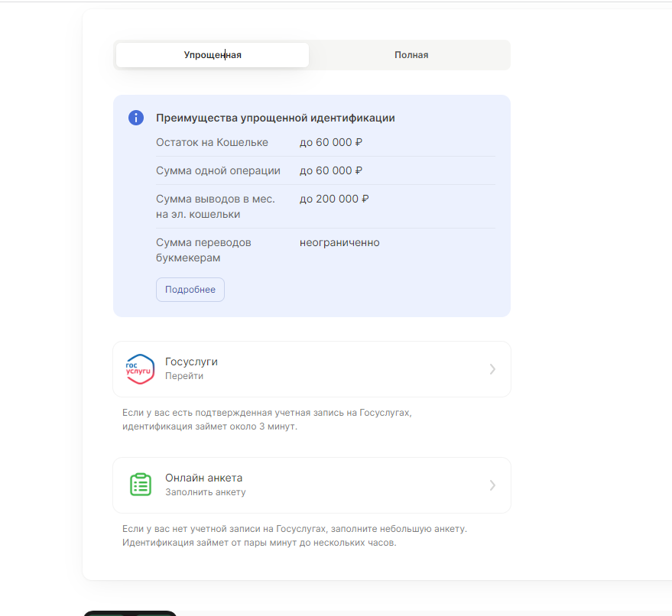The height and width of the screenshot is (616, 672).
Task: Click the blue info icon
Action: [136, 118]
